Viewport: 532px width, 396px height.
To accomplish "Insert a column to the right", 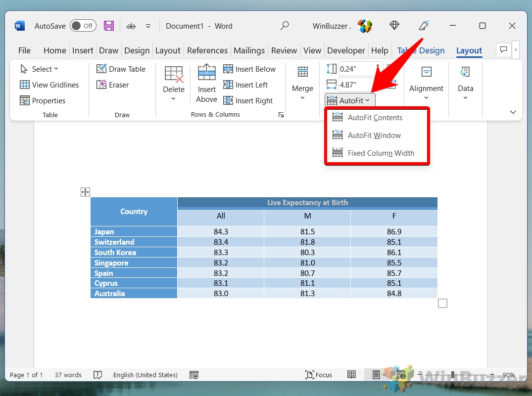I will 248,101.
